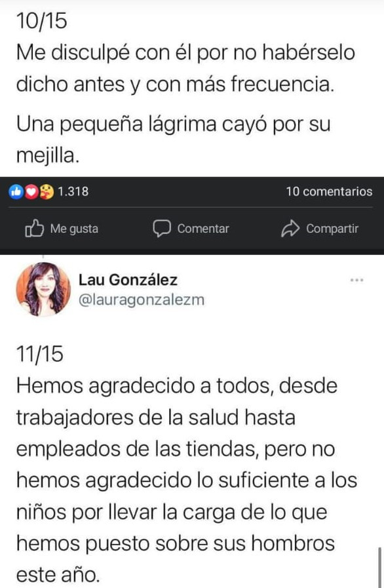Click the scrollbar at right edge
The image size is (384, 588).
click(x=381, y=568)
